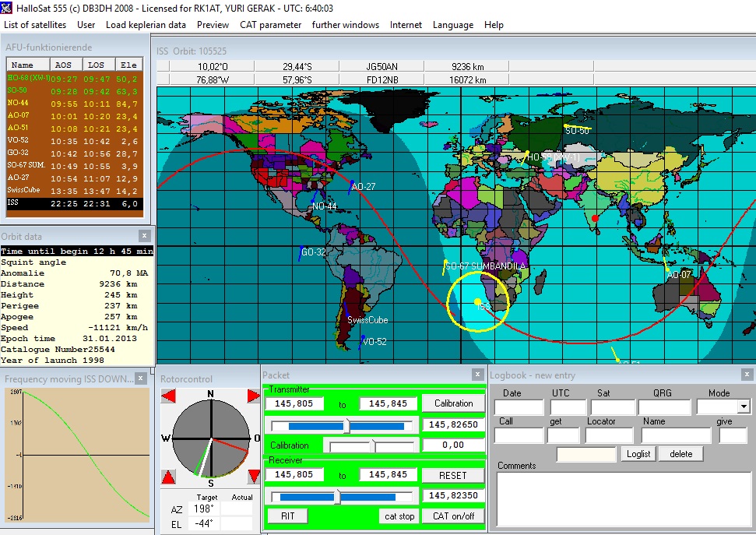Open the Mode dropdown in Logbook
The width and height of the screenshot is (756, 535).
click(x=743, y=407)
